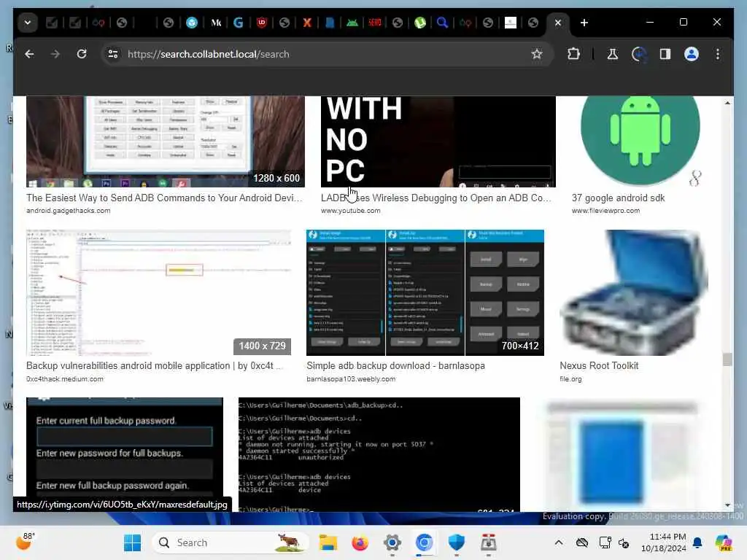Open the Extensions puzzle icon
Screen dimensions: 747x560
point(573,54)
